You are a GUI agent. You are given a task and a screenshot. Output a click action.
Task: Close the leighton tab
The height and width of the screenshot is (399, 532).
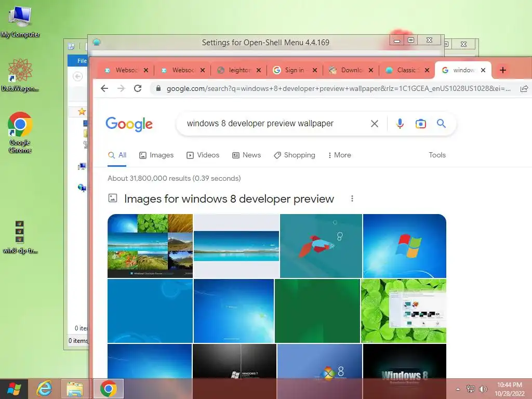tap(259, 70)
